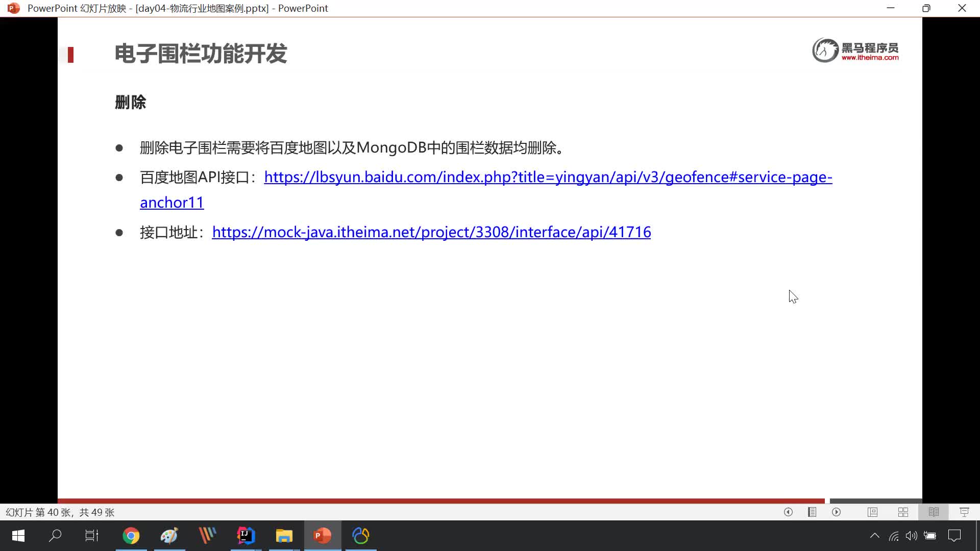This screenshot has height=551, width=980.
Task: Open network settings tray icon
Action: point(894,536)
